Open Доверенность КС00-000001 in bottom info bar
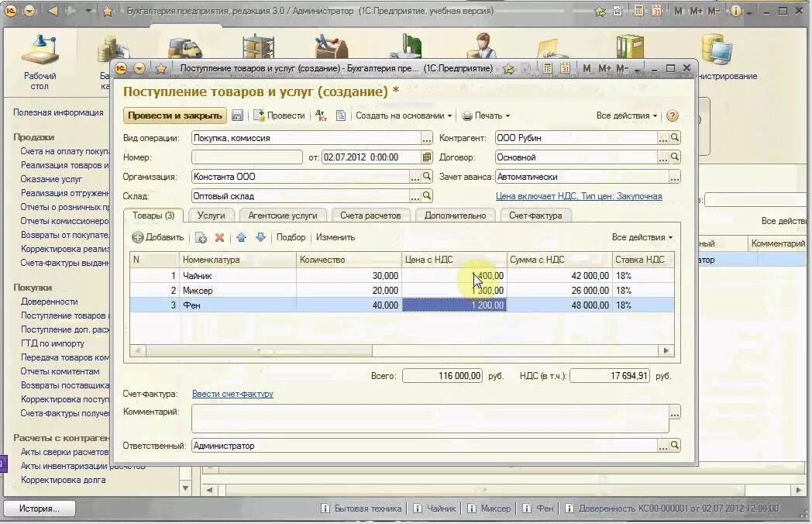This screenshot has height=524, width=812. point(672,508)
